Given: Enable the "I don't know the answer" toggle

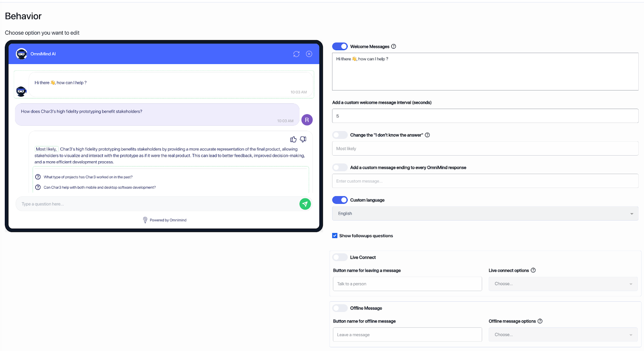Looking at the screenshot, I should click(340, 135).
